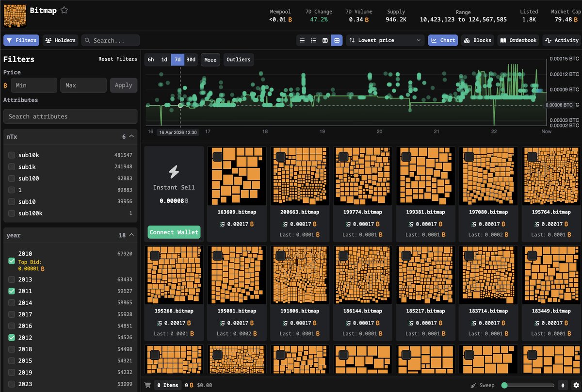Click the Min price field
The height and width of the screenshot is (392, 582).
tap(34, 85)
